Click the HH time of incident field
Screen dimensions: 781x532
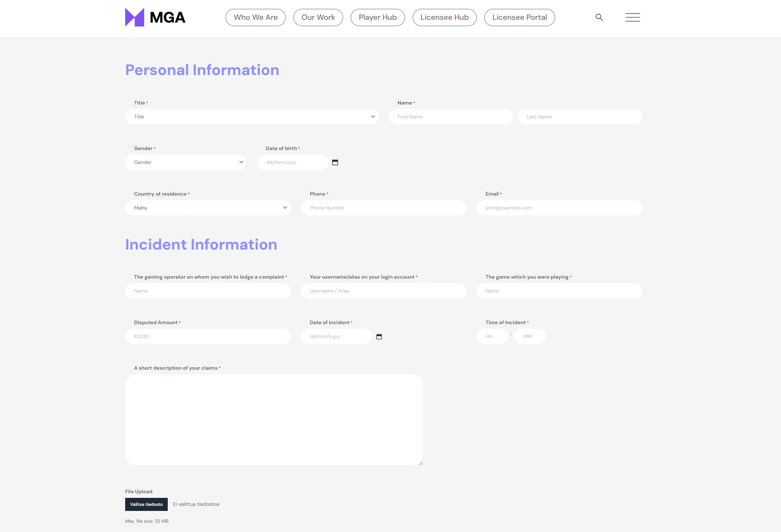[x=492, y=336]
